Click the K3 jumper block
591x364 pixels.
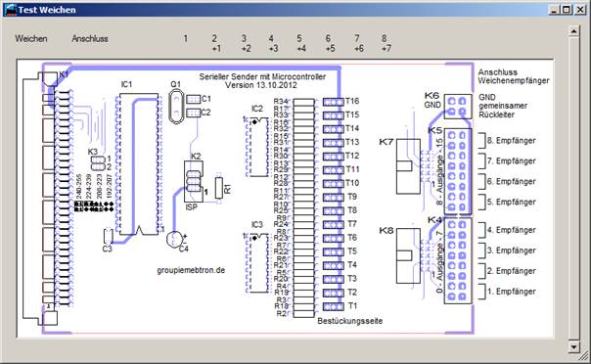98,163
